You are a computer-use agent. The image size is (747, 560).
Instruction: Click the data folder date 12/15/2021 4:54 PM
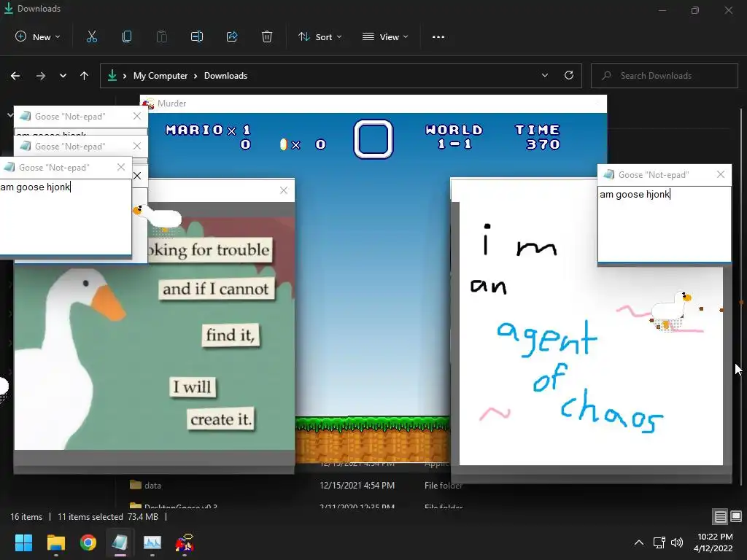[357, 485]
